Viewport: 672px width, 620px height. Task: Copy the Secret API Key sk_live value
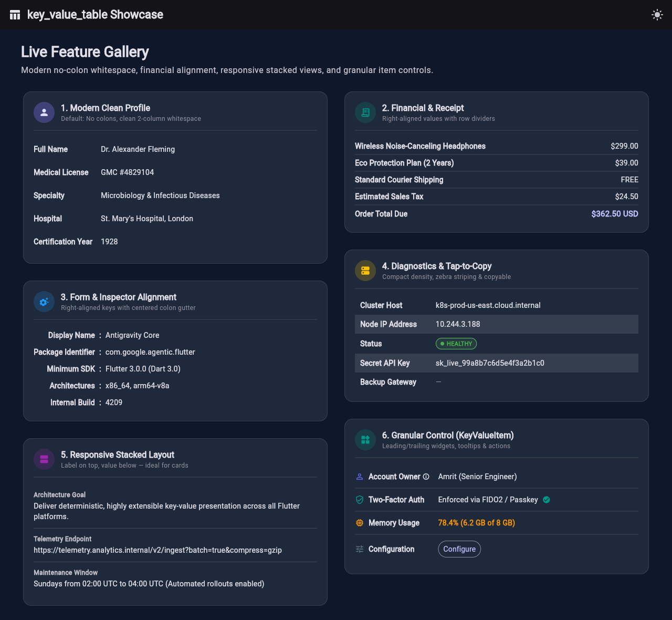[490, 363]
